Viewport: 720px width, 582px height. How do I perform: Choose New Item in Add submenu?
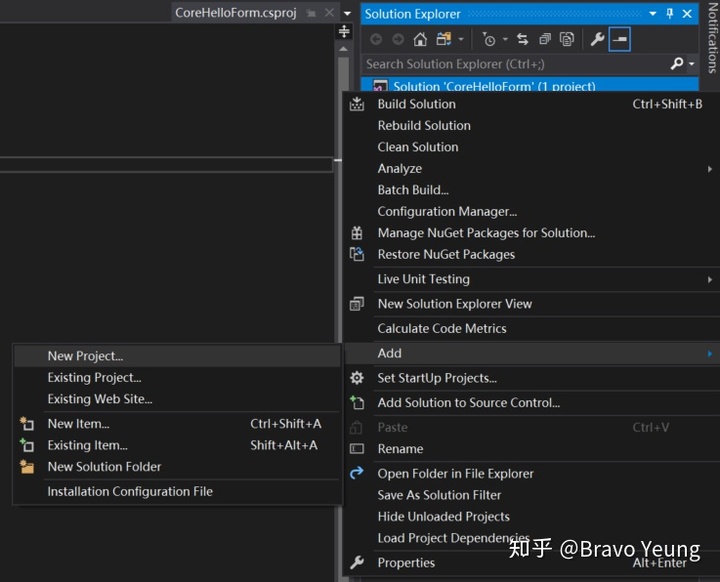[x=177, y=424]
